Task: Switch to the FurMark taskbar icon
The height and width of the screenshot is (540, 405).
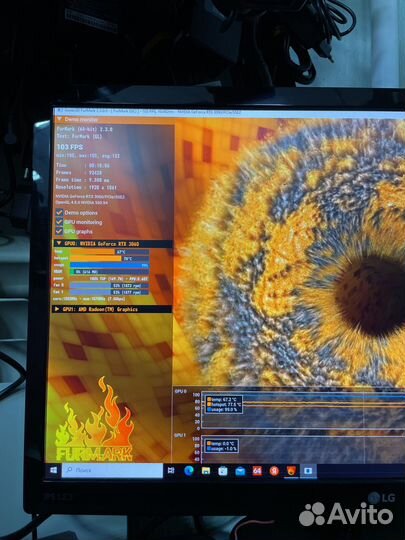Action: pos(291,471)
